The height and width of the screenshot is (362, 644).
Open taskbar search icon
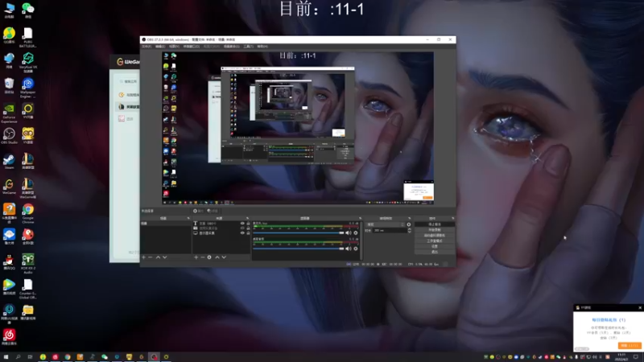[x=18, y=357]
